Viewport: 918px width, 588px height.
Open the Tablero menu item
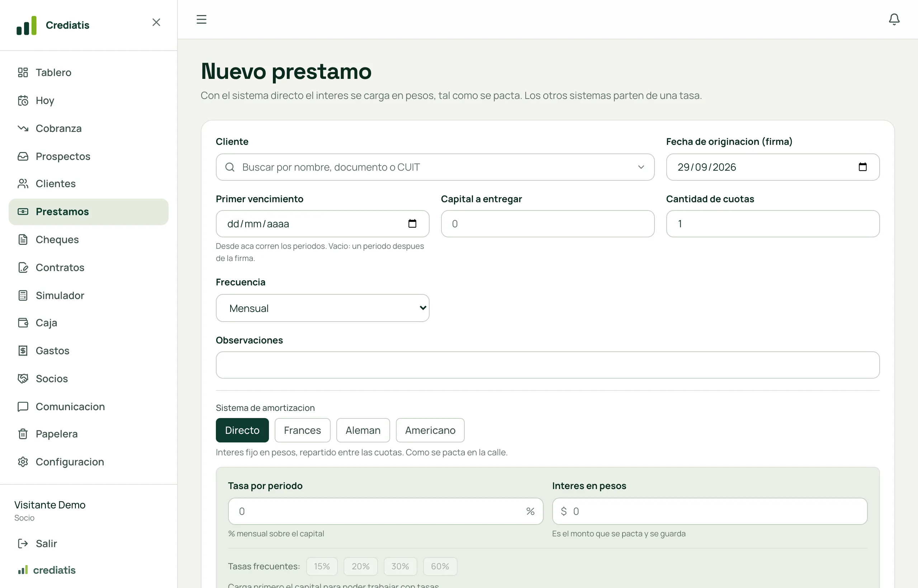[88, 72]
